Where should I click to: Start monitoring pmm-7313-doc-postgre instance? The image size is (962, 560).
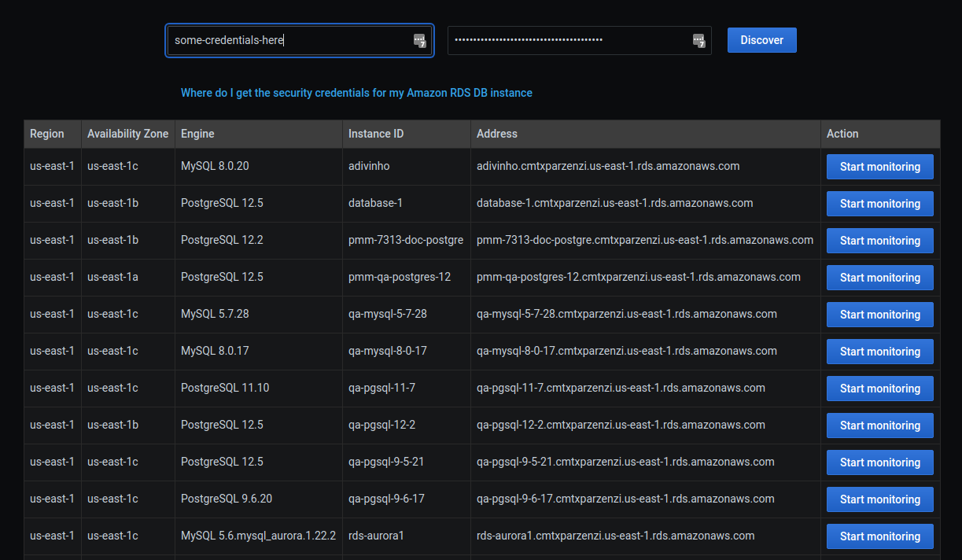pyautogui.click(x=879, y=241)
